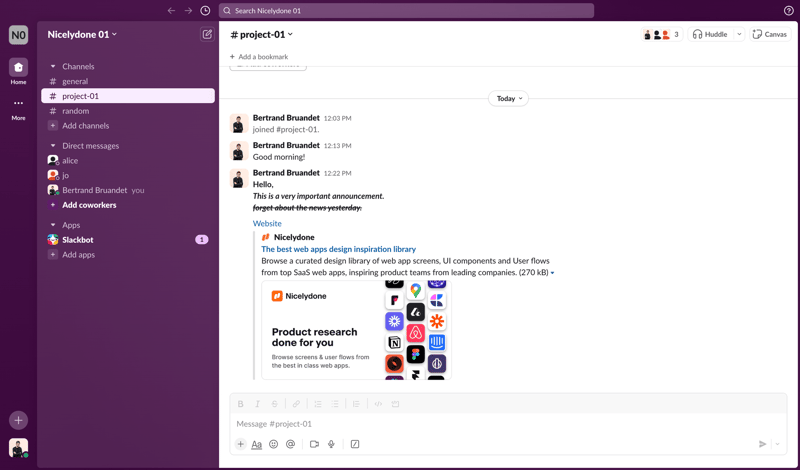Click the Search Nicelydone 01 field
This screenshot has width=800, height=470.
point(406,11)
